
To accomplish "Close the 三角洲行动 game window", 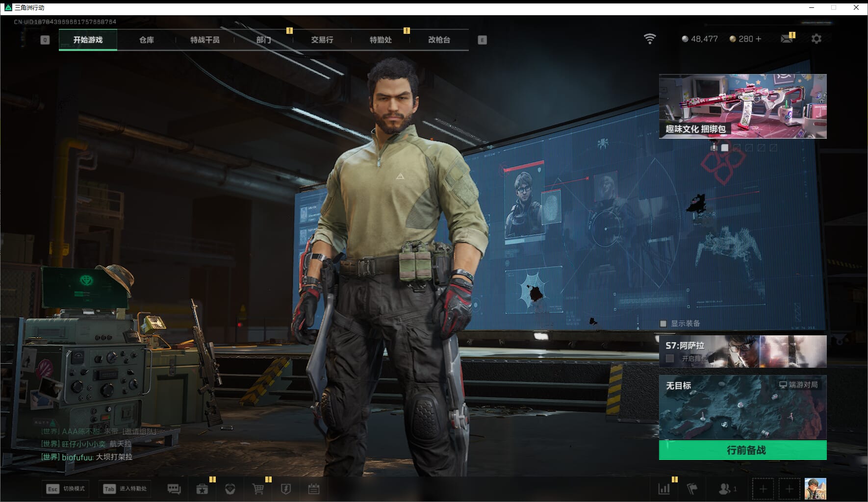I will tap(856, 7).
